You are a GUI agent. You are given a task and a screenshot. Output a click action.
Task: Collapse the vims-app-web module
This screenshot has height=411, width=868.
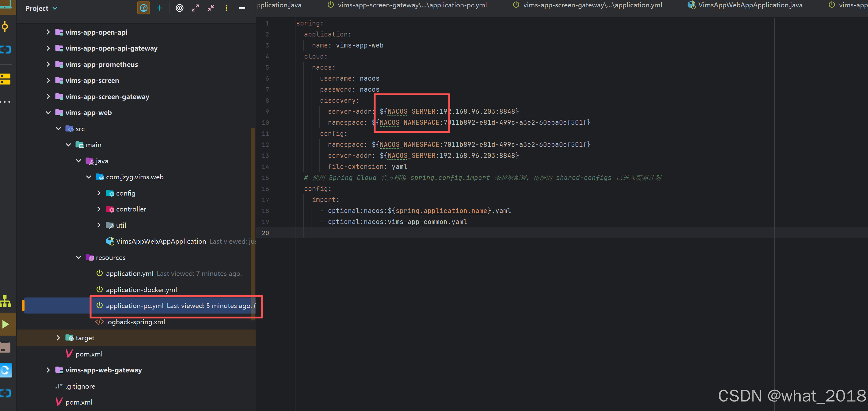(48, 113)
